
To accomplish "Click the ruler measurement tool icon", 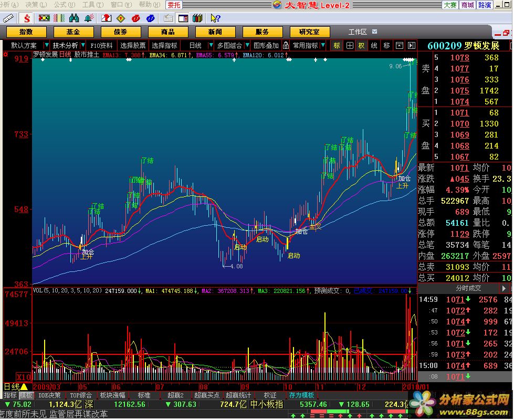I will click(8, 18).
